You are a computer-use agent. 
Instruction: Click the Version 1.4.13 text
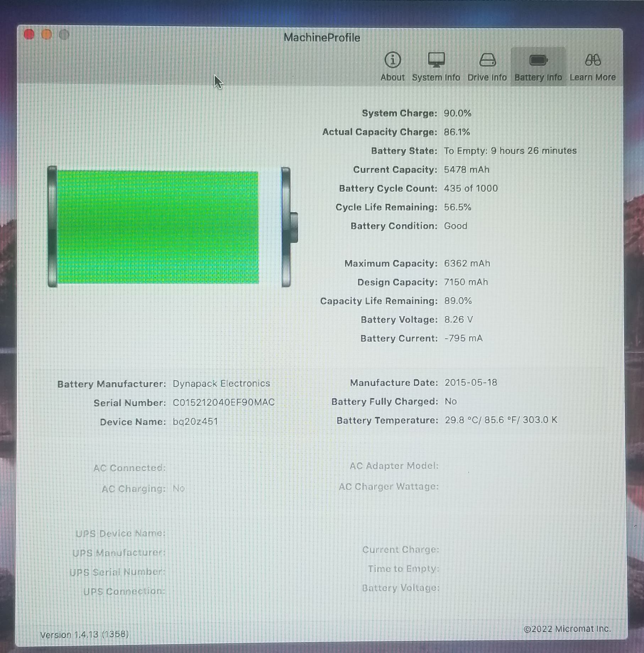tap(84, 635)
